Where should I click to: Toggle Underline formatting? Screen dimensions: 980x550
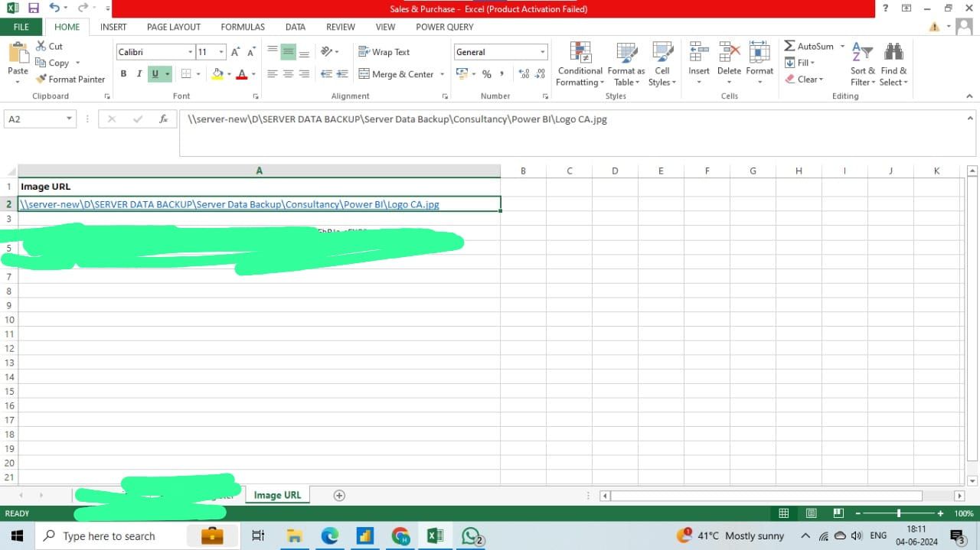[x=155, y=74]
